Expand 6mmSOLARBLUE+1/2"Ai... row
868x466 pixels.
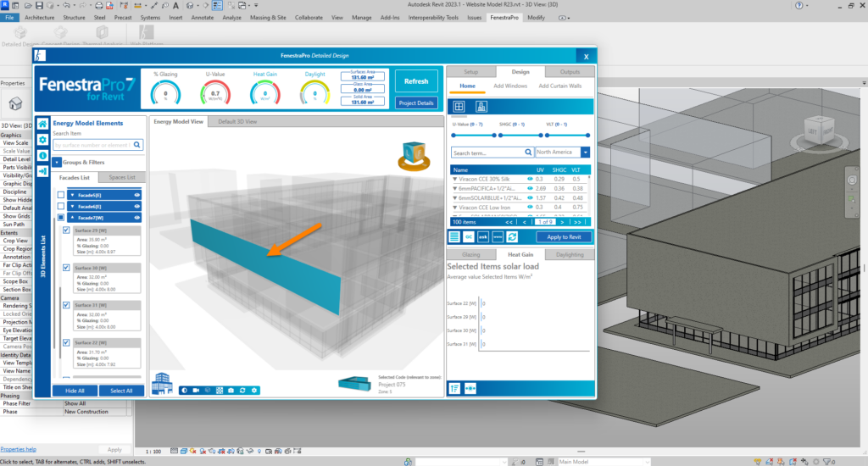click(x=455, y=198)
